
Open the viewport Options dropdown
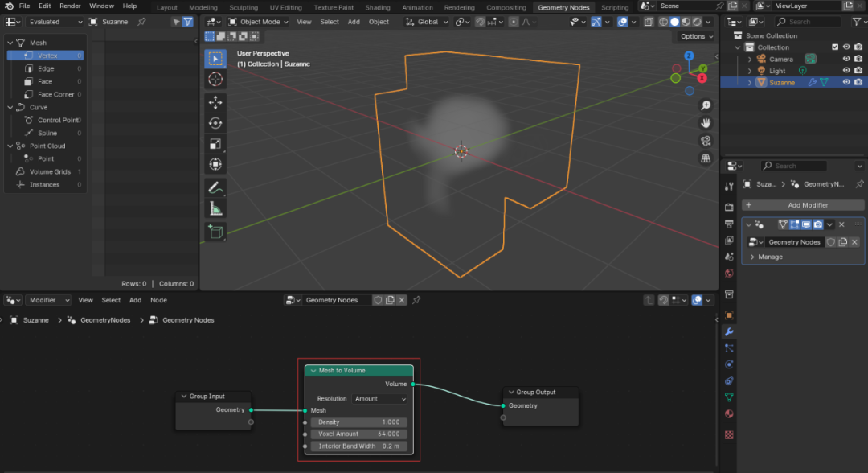coord(696,36)
